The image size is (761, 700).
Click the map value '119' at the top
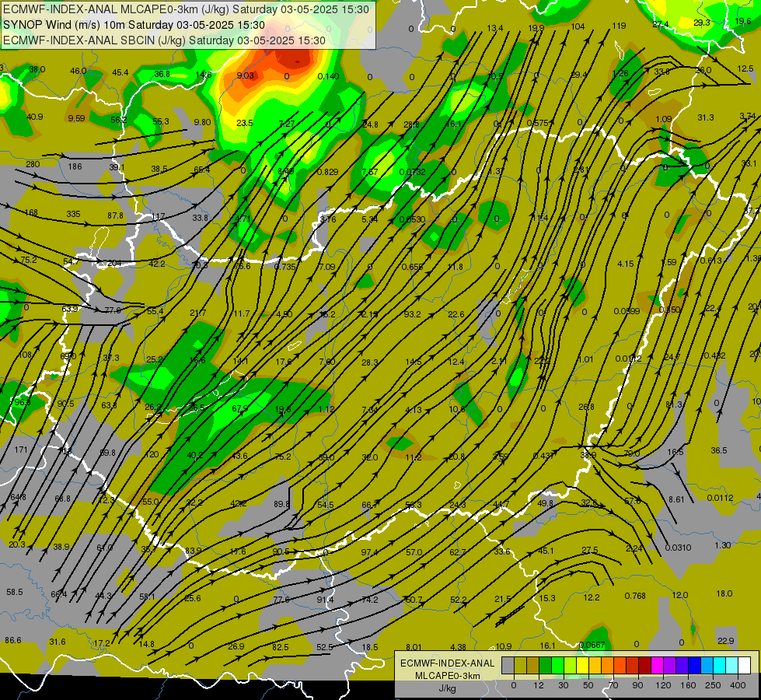[x=619, y=26]
